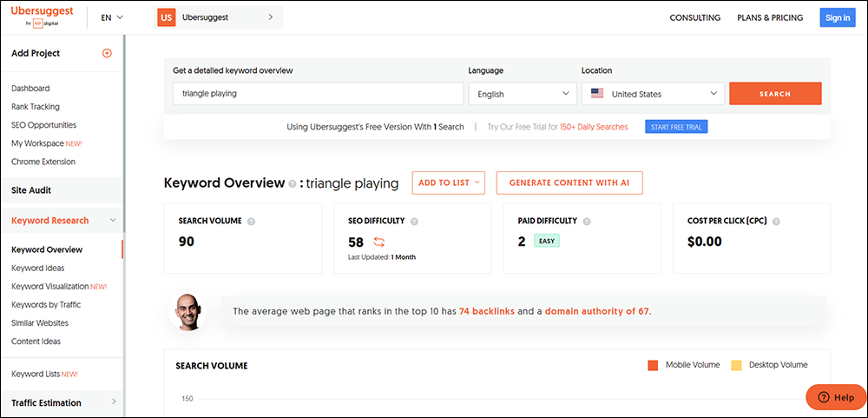Click the keyword search input field
Image resolution: width=868 pixels, height=418 pixels.
(319, 94)
